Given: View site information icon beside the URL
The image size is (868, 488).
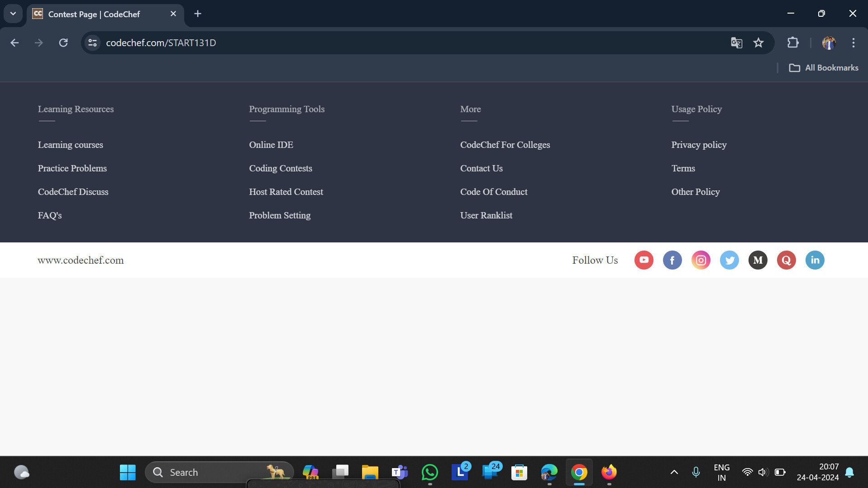Looking at the screenshot, I should 92,43.
